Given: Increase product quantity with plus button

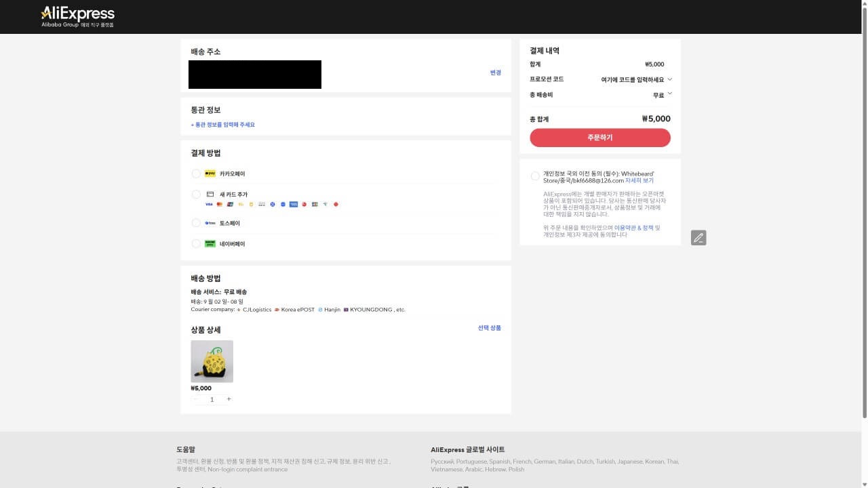Looking at the screenshot, I should [x=229, y=399].
